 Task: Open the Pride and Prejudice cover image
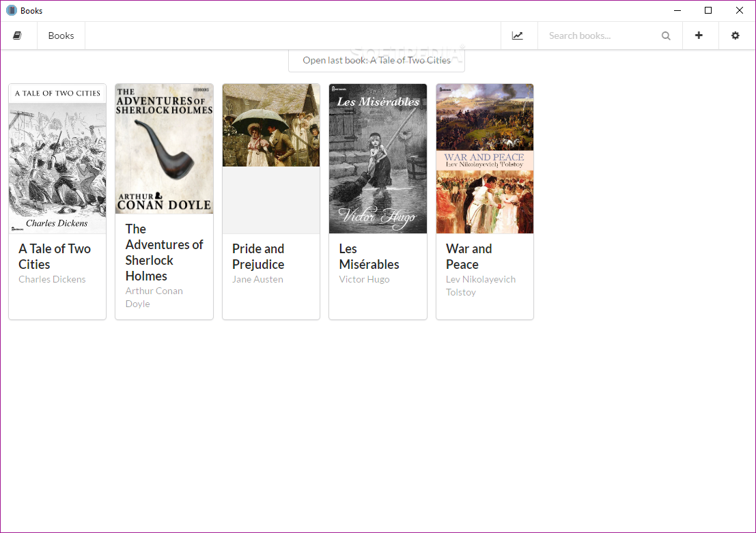[x=271, y=126]
